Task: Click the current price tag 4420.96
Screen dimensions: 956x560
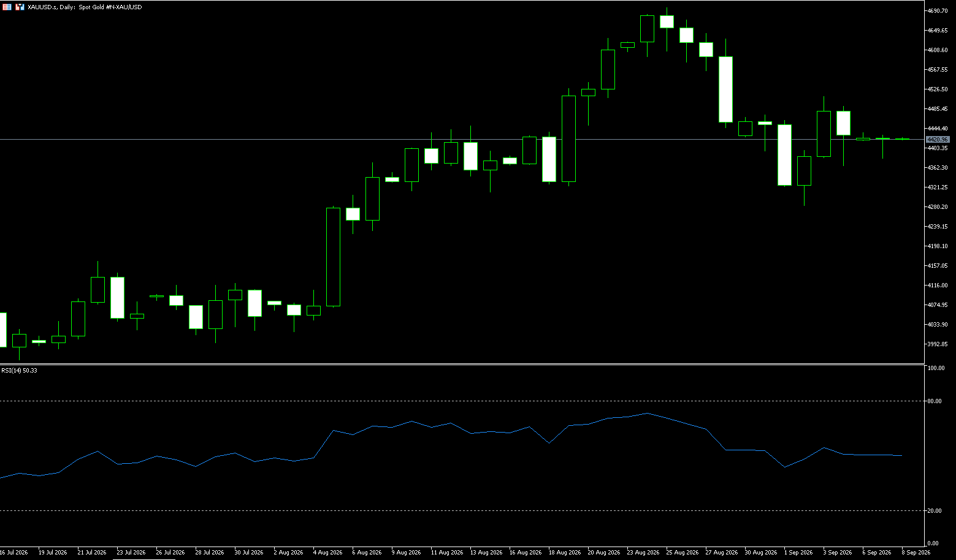Action: pos(938,140)
